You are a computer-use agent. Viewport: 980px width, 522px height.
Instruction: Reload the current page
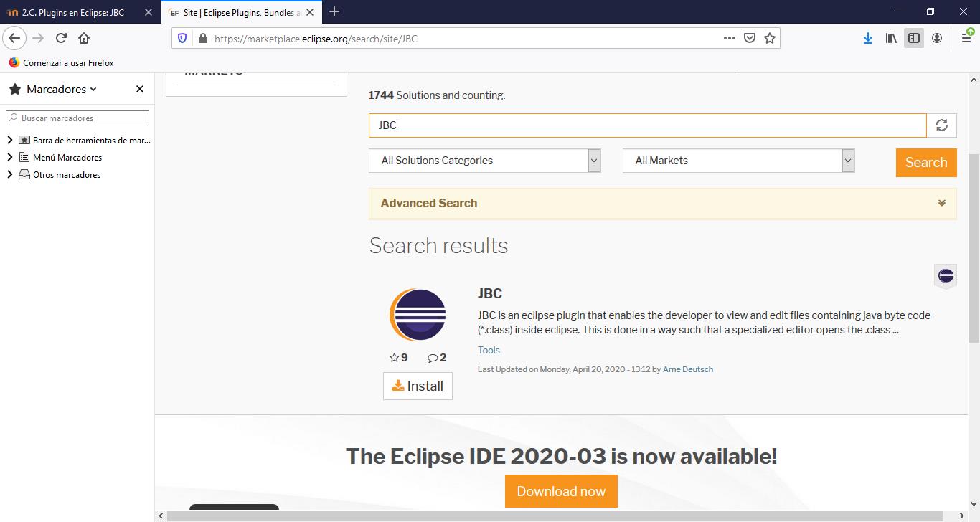click(x=61, y=38)
